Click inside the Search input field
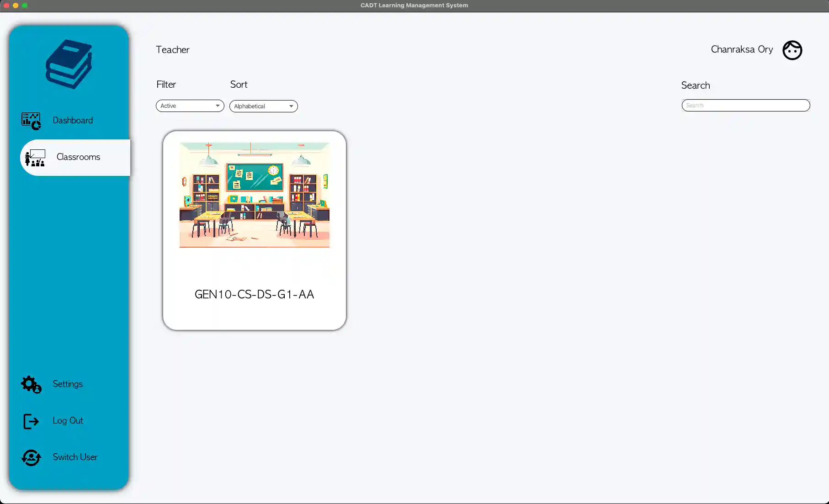Screen dimensions: 829x504 745,105
